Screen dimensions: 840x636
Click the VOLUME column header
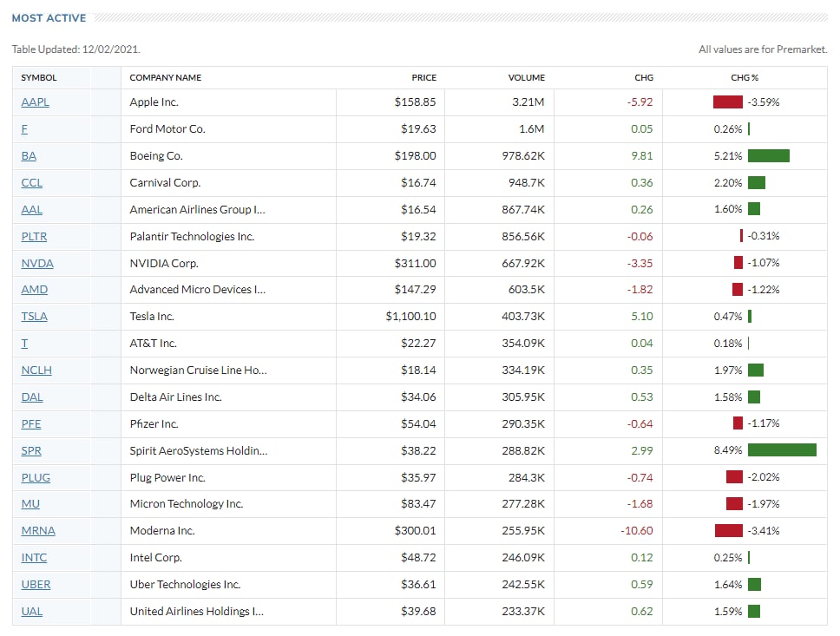[x=526, y=78]
